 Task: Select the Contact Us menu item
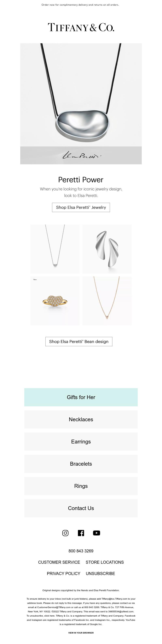(x=81, y=508)
